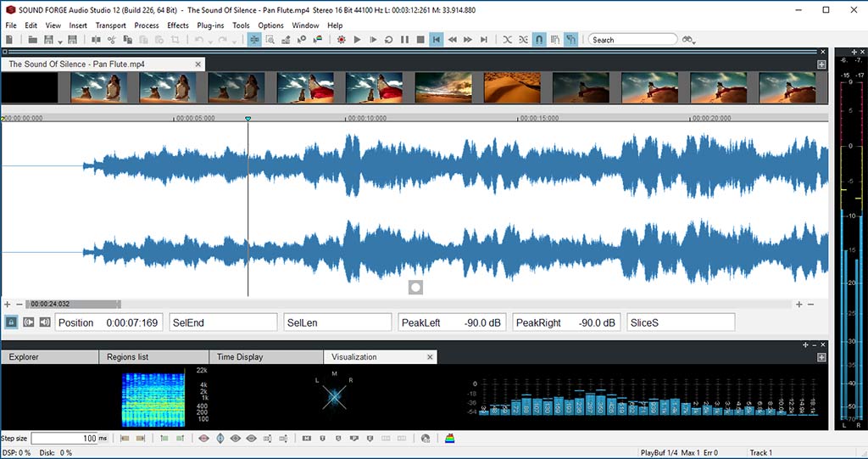Select the Magnify tool icon
Image resolution: width=868 pixels, height=459 pixels.
[x=270, y=40]
